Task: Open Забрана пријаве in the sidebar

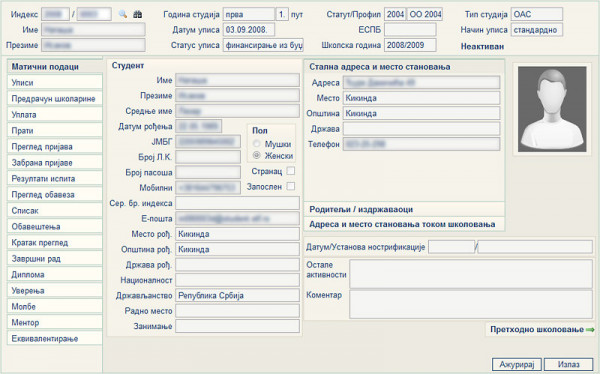Action: click(x=55, y=163)
